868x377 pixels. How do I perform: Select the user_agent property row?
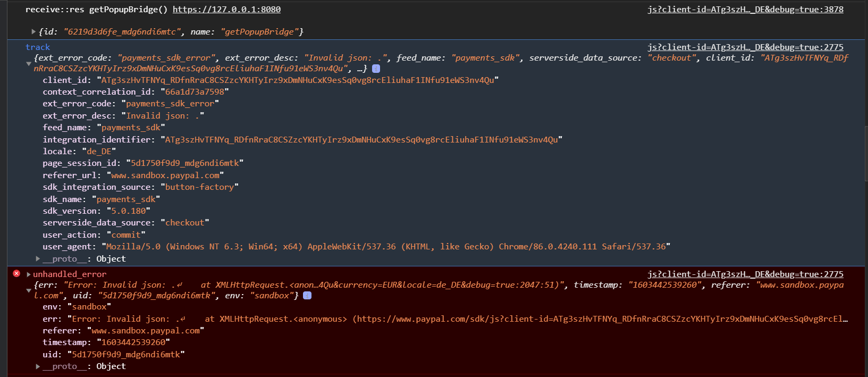point(357,247)
